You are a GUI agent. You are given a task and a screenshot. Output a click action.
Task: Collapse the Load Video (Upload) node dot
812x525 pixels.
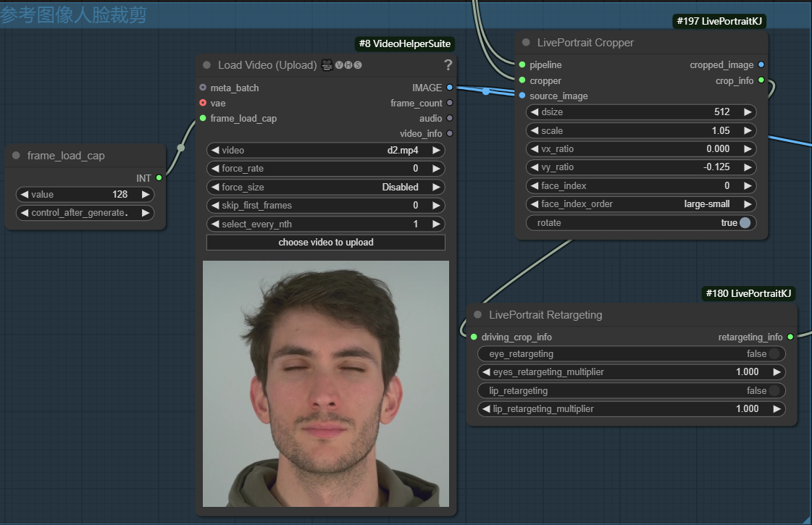pos(207,65)
